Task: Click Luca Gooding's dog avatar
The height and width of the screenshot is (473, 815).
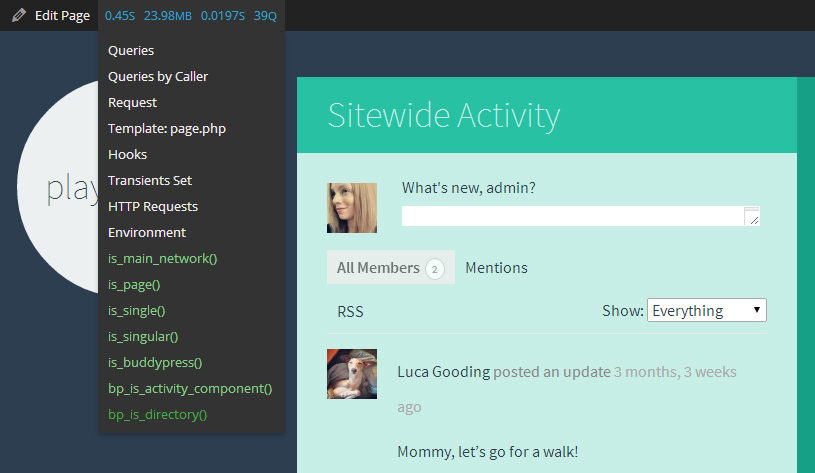Action: point(352,374)
